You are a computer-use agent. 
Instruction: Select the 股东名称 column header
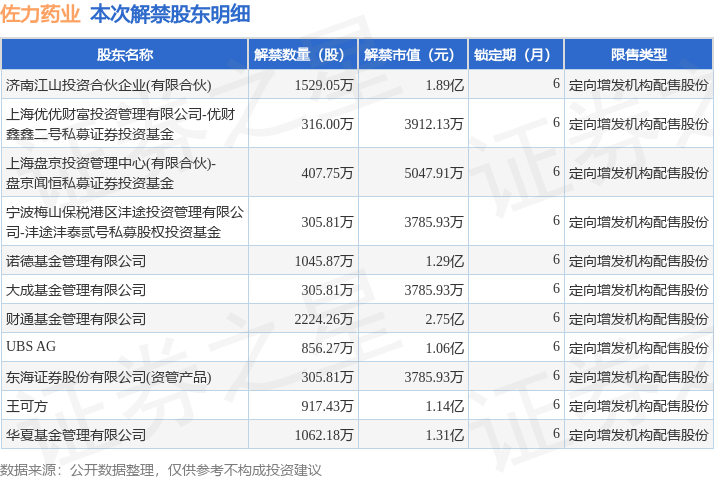click(125, 55)
